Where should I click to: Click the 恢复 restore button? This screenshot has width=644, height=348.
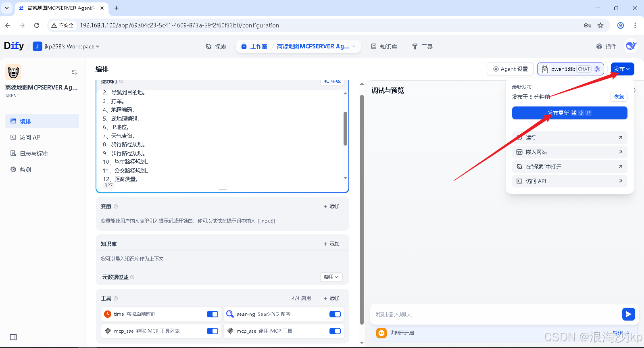click(619, 97)
